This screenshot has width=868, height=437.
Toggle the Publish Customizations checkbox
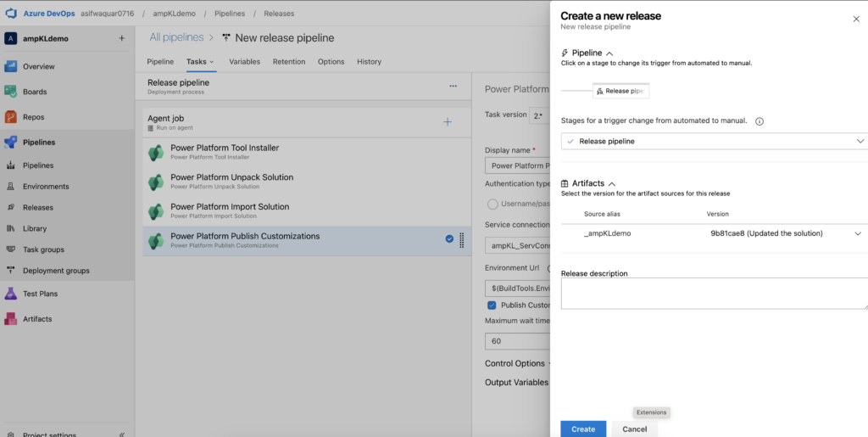click(491, 305)
